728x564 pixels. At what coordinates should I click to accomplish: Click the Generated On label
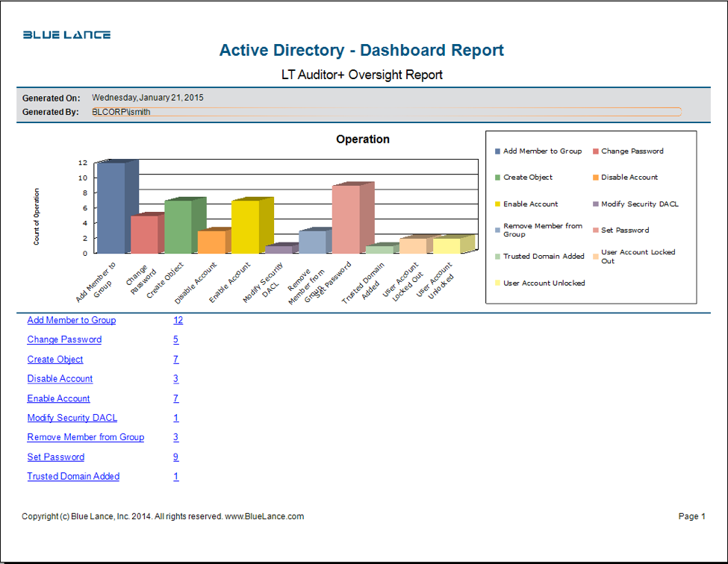51,98
